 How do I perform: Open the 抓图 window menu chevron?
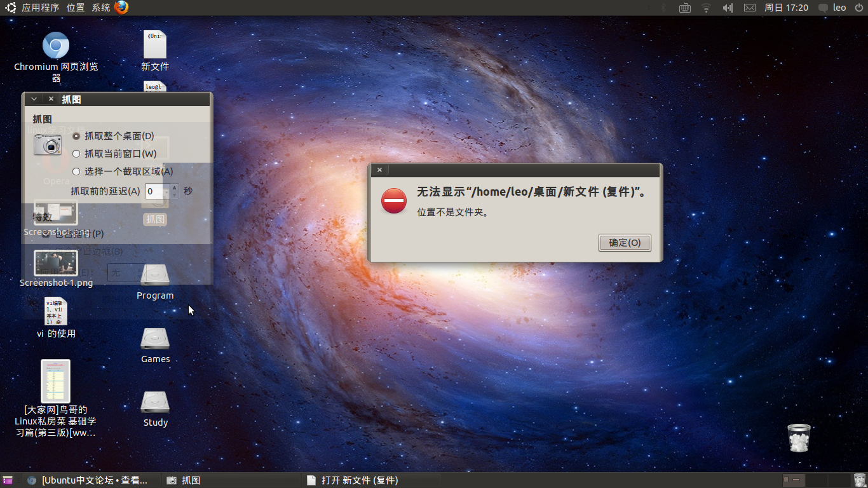[x=34, y=99]
